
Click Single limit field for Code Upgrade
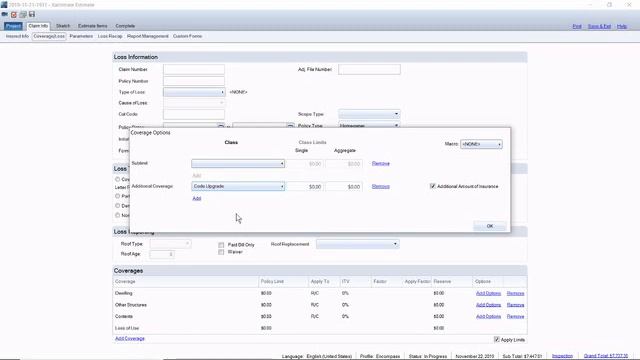(304, 187)
